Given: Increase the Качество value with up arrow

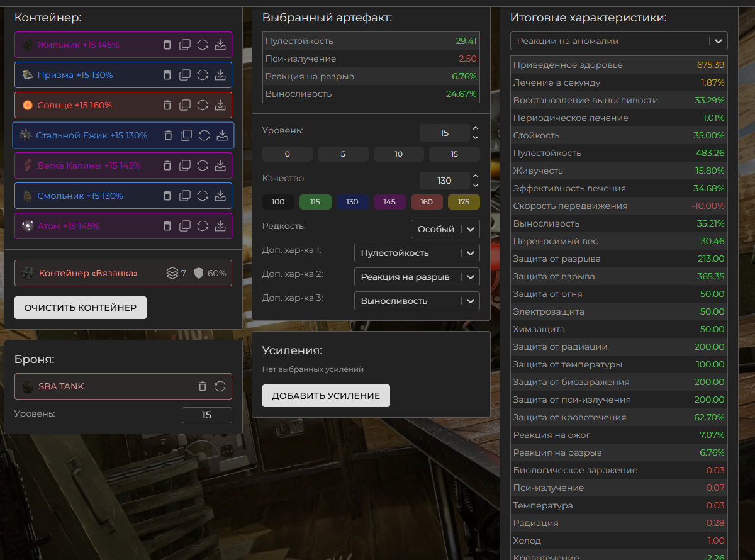Looking at the screenshot, I should coord(476,176).
